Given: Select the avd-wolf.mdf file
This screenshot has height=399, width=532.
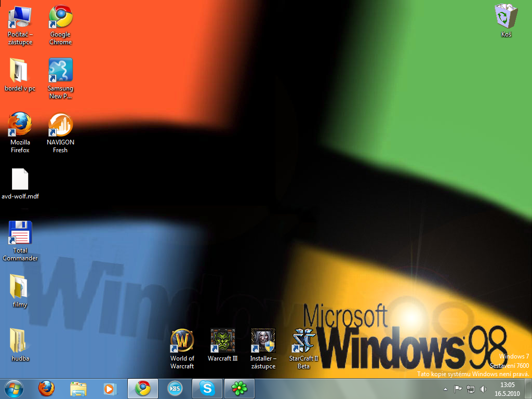Looking at the screenshot, I should click(20, 180).
